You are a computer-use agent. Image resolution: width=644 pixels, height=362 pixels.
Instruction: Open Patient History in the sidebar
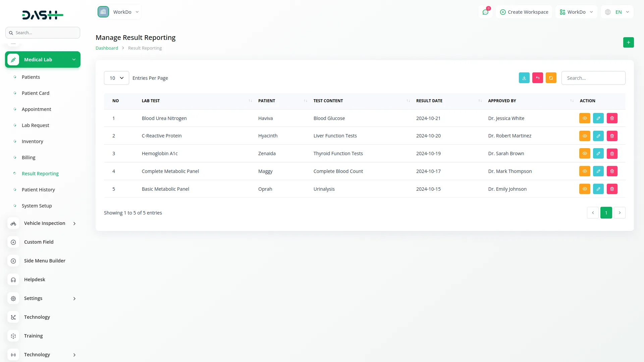pos(38,190)
